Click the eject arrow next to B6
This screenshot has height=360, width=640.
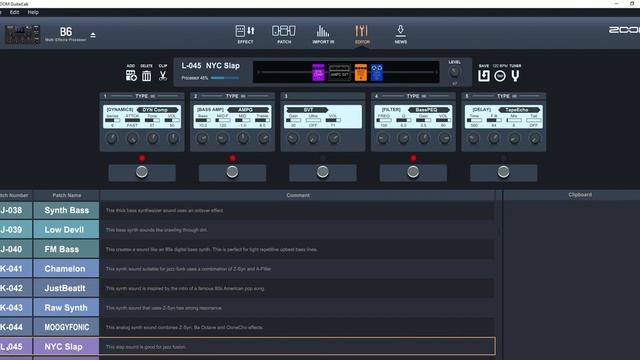pos(93,35)
